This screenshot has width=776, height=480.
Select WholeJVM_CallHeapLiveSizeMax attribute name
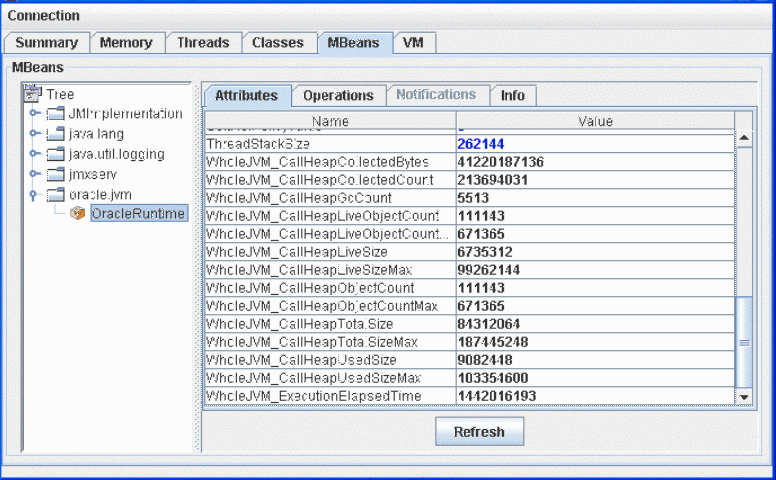point(309,270)
